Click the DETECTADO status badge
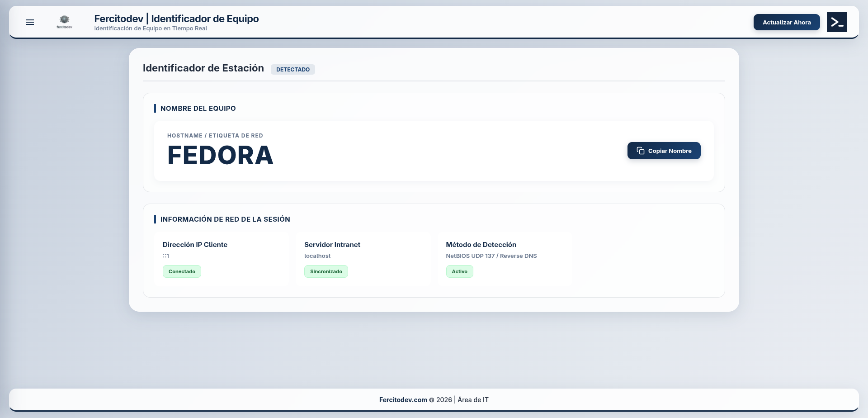Viewport: 868px width, 418px height. point(293,69)
